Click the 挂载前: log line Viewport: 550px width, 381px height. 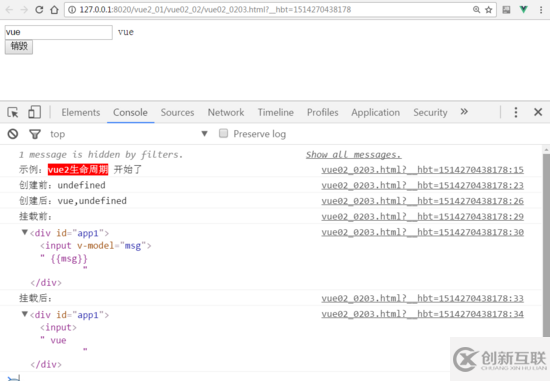[35, 216]
